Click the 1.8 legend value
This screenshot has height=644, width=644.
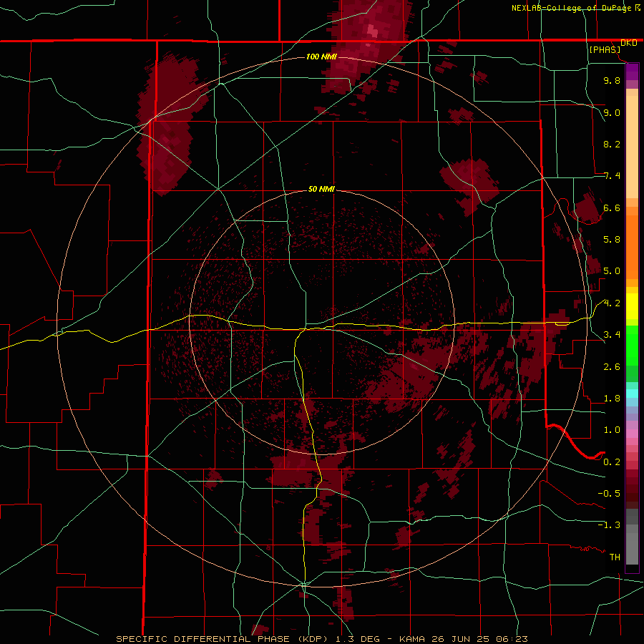click(x=612, y=399)
